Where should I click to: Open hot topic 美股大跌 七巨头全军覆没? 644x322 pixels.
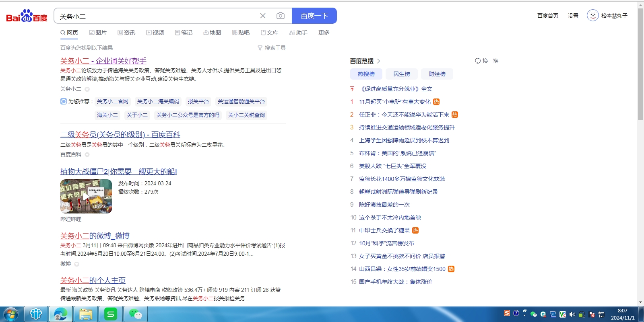coord(392,166)
